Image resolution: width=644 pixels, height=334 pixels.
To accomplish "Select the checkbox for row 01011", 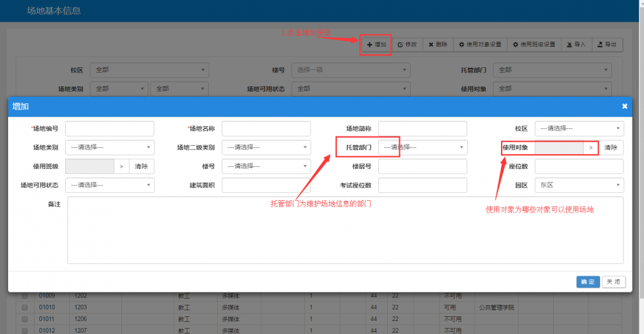I will pyautogui.click(x=25, y=319).
